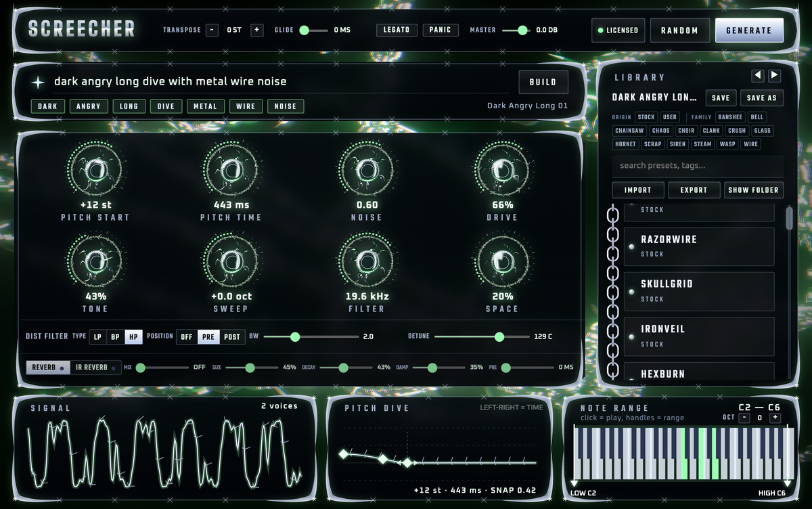Click the last pitch dive diamond point
The image size is (812, 509).
(407, 463)
